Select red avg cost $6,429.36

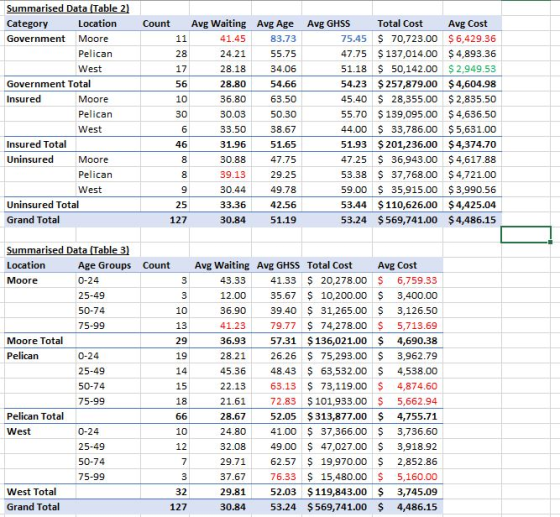[x=472, y=39]
